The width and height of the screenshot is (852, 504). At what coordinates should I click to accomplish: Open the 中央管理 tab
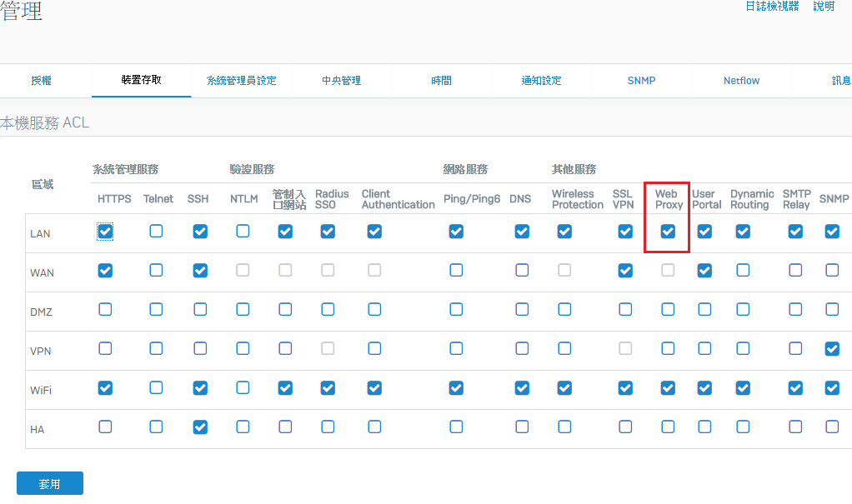pyautogui.click(x=341, y=80)
